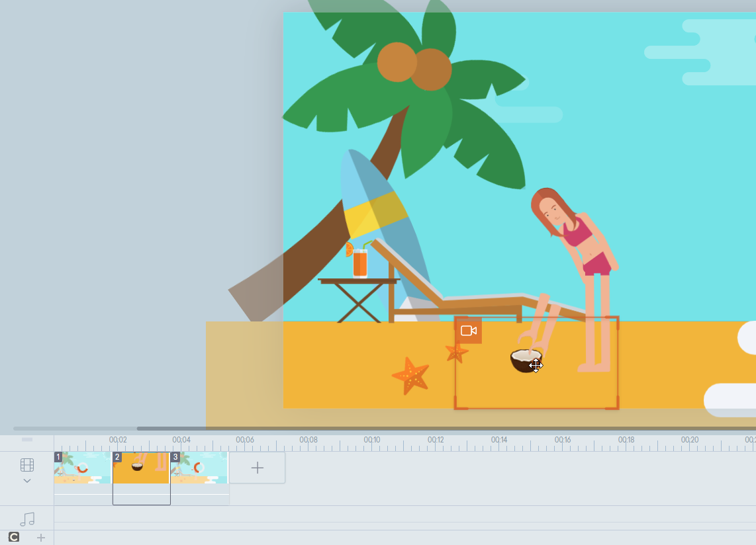Expand the chevron under the scenes track icon
The image size is (756, 545).
click(x=27, y=481)
